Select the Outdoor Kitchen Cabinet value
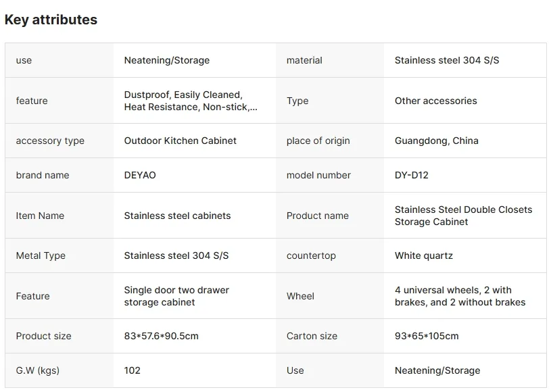This screenshot has height=392, width=551. pos(180,141)
